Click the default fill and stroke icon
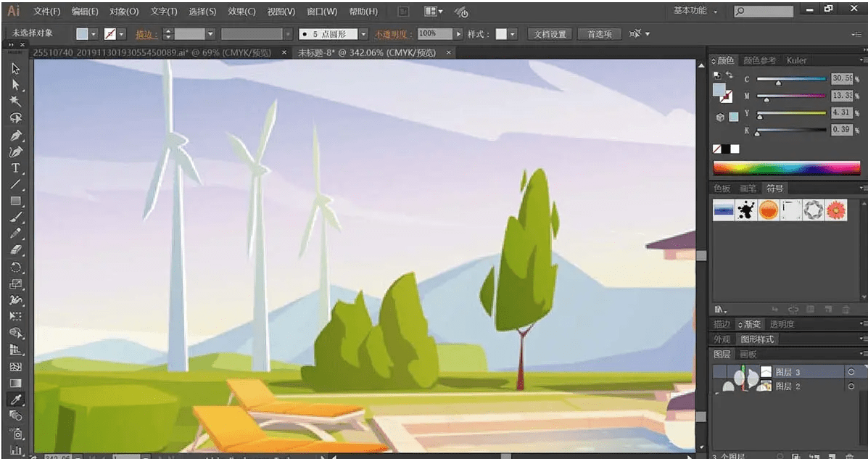This screenshot has height=459, width=868. (717, 75)
